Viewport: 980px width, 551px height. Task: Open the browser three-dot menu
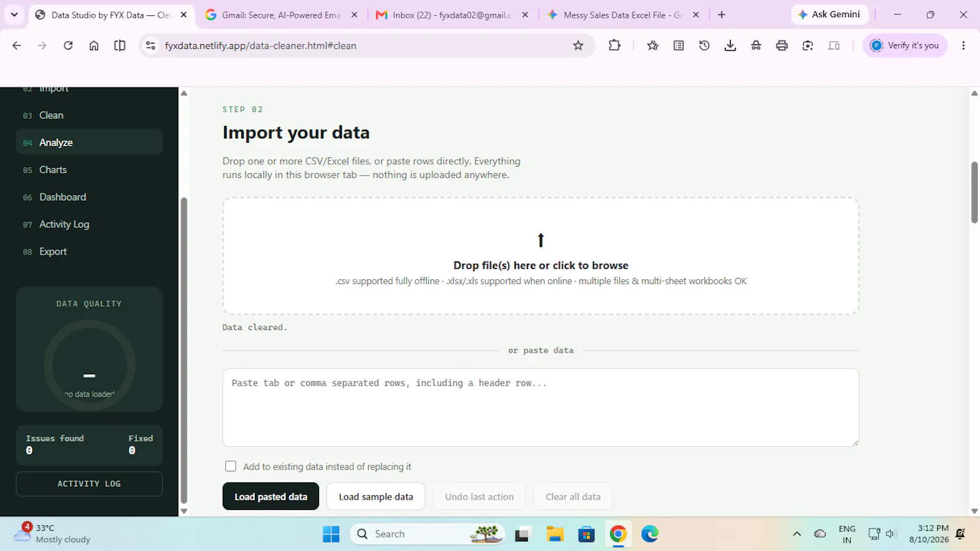(963, 45)
